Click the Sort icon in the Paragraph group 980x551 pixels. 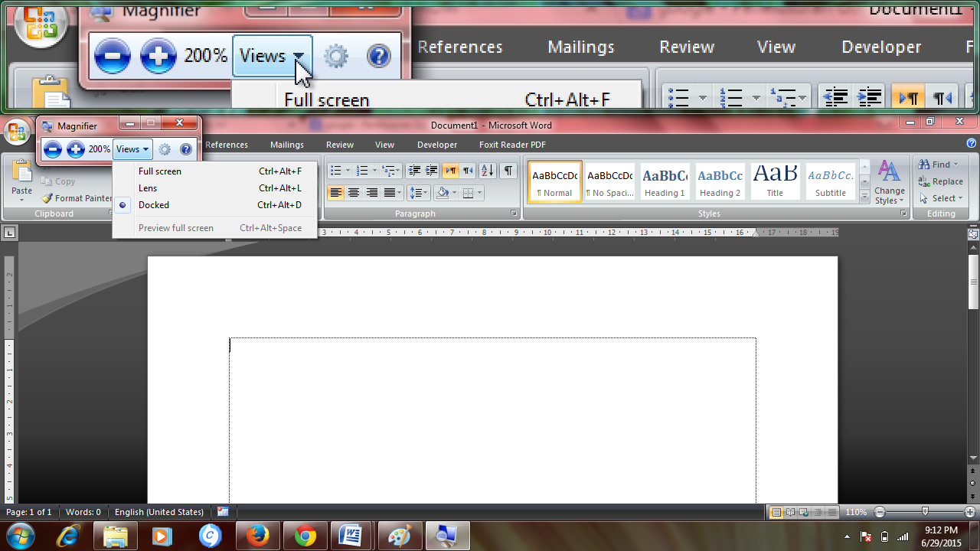click(486, 170)
